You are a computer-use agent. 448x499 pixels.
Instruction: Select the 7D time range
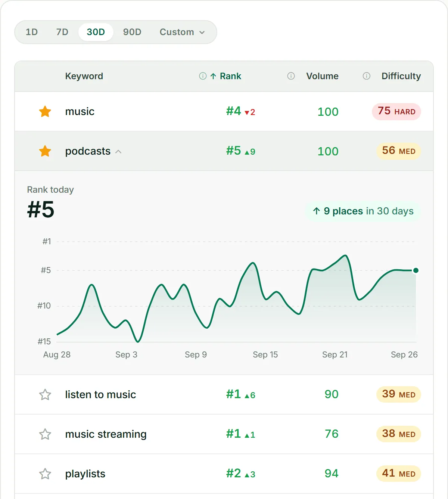(62, 32)
